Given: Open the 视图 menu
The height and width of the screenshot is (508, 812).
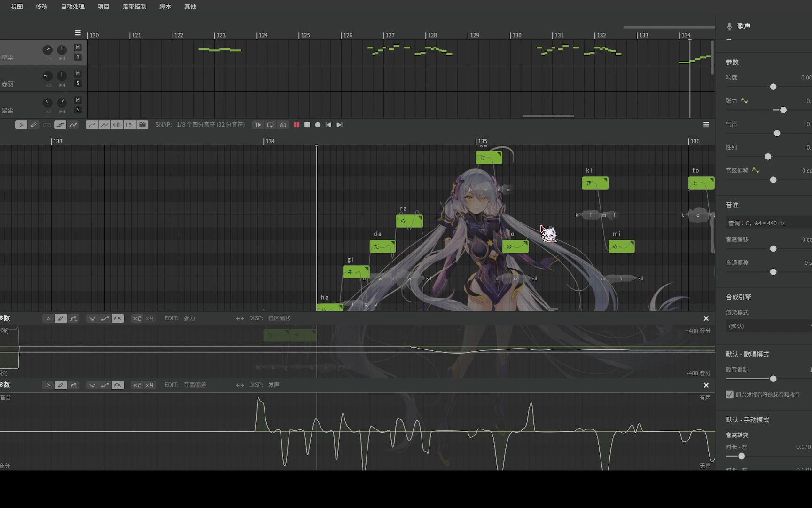Looking at the screenshot, I should click(x=17, y=7).
